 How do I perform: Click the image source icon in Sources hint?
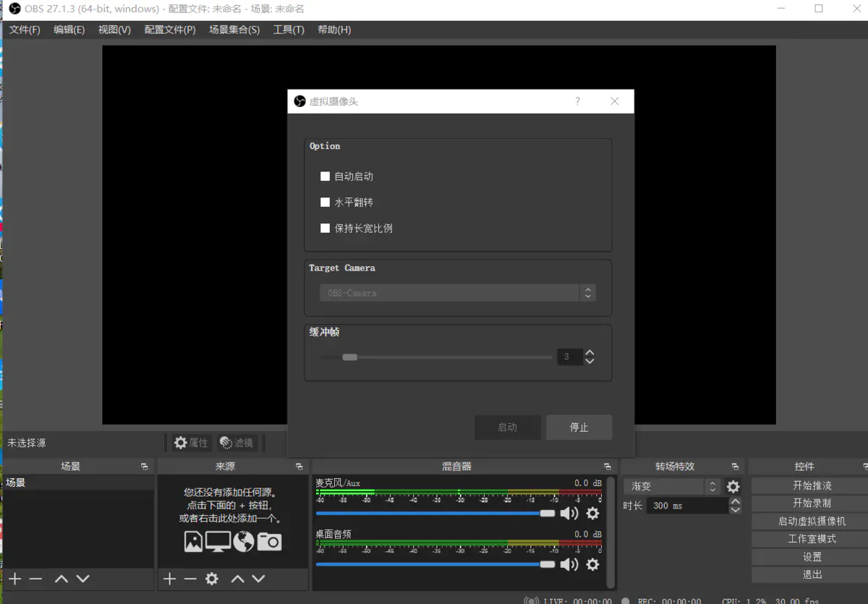pos(194,540)
